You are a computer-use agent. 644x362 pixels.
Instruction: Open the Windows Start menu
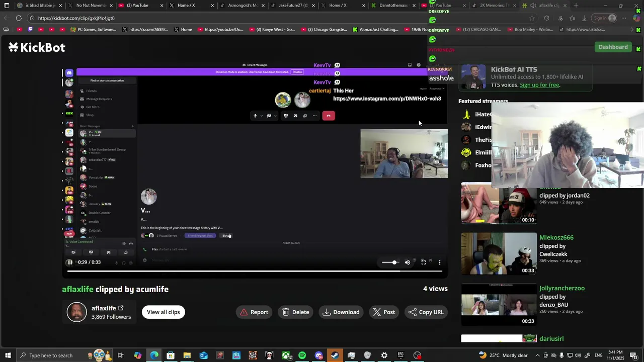[x=8, y=355]
